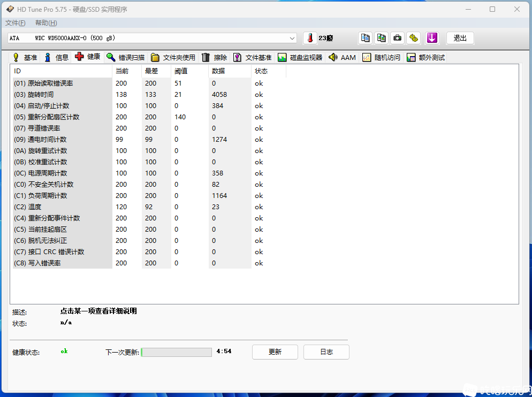Click data value 1274 for power-on hours
The image size is (532, 397).
(219, 139)
